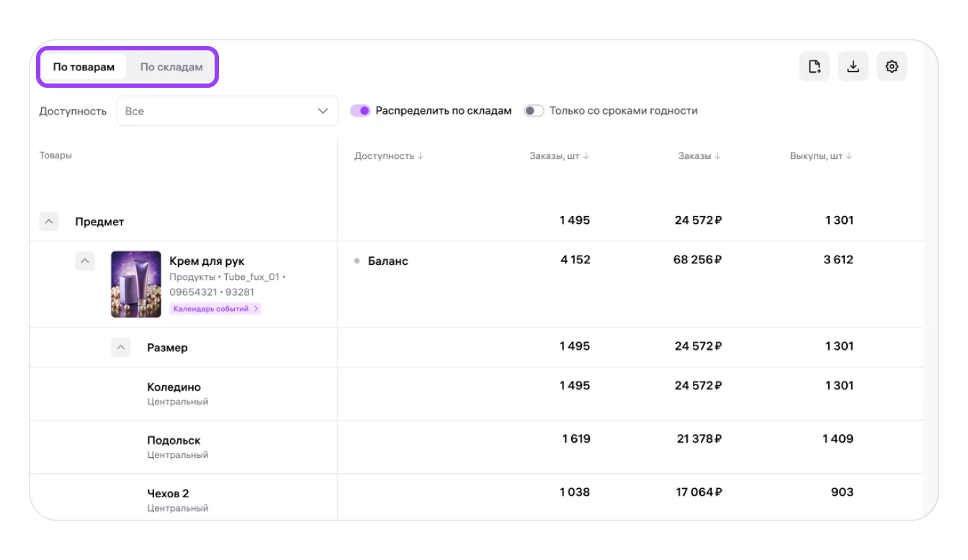Sort by Доступность column arrow
The width and height of the screenshot is (968, 560).
tap(421, 156)
